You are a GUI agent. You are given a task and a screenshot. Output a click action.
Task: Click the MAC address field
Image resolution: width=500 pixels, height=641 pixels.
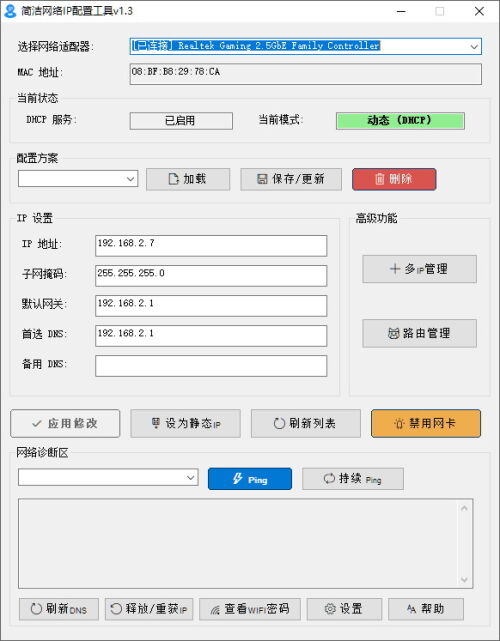(x=305, y=74)
